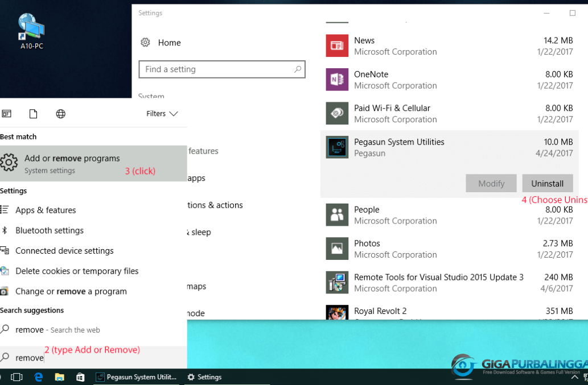Select the apps filter icon in search panel
The image size is (588, 385).
coord(6,114)
